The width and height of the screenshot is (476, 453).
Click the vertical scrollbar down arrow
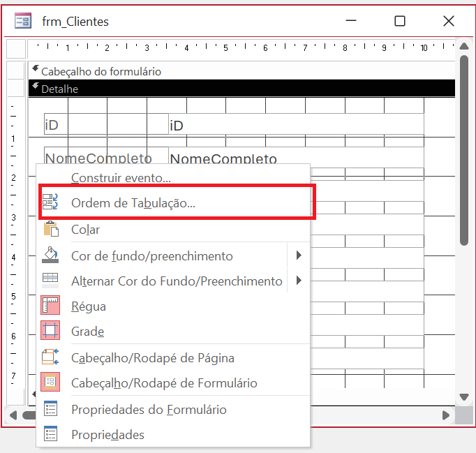[x=464, y=397]
